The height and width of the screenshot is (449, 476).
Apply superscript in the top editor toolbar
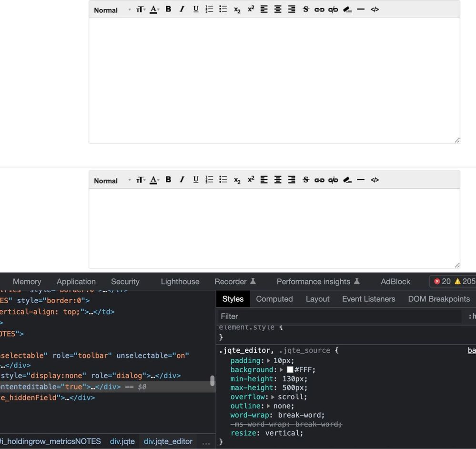[251, 10]
